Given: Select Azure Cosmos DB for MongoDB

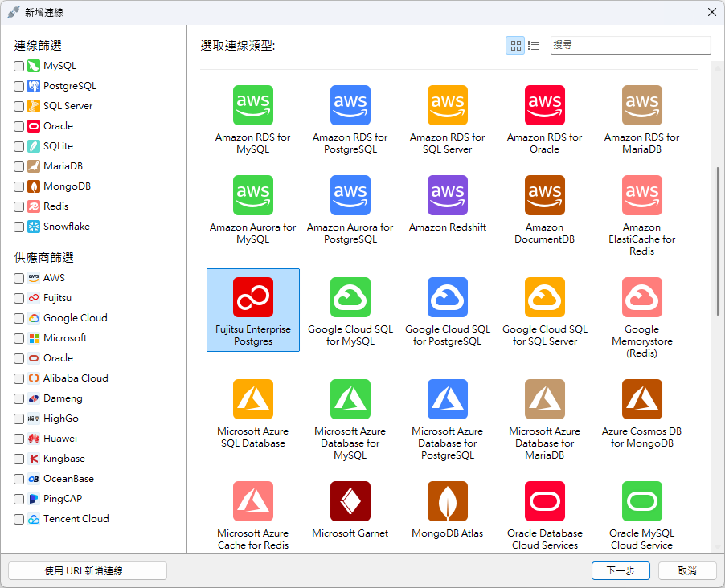Looking at the screenshot, I should pyautogui.click(x=641, y=400).
